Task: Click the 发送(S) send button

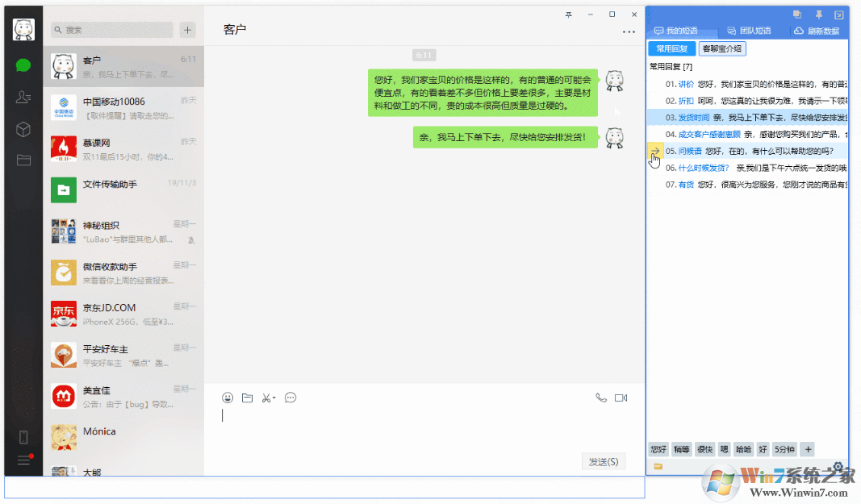Action: coord(603,461)
